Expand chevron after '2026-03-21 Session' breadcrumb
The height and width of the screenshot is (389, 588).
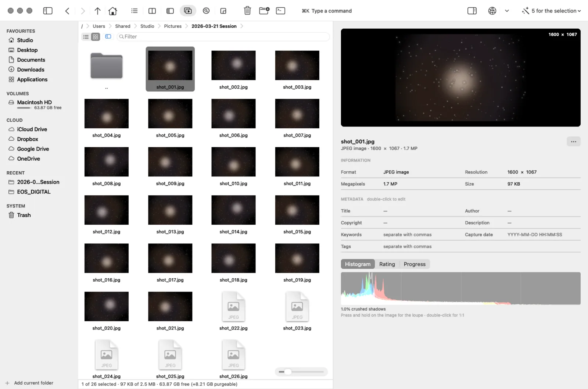click(x=242, y=26)
